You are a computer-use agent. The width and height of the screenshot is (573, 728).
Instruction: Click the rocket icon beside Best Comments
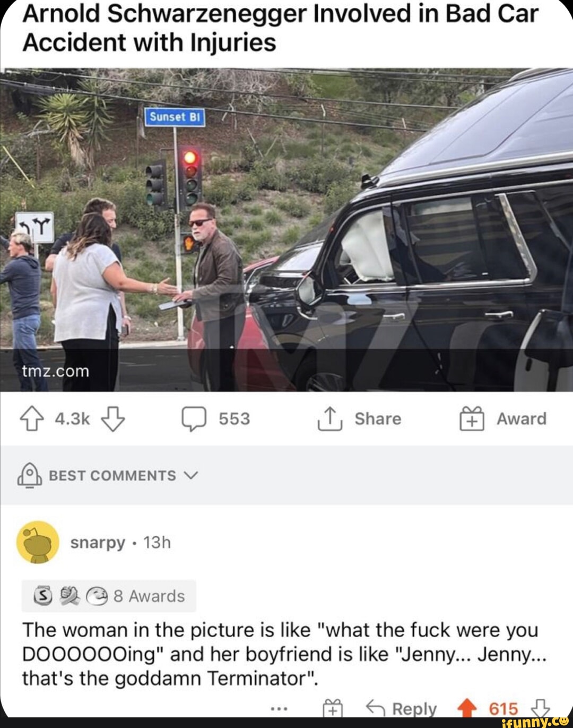coord(30,474)
